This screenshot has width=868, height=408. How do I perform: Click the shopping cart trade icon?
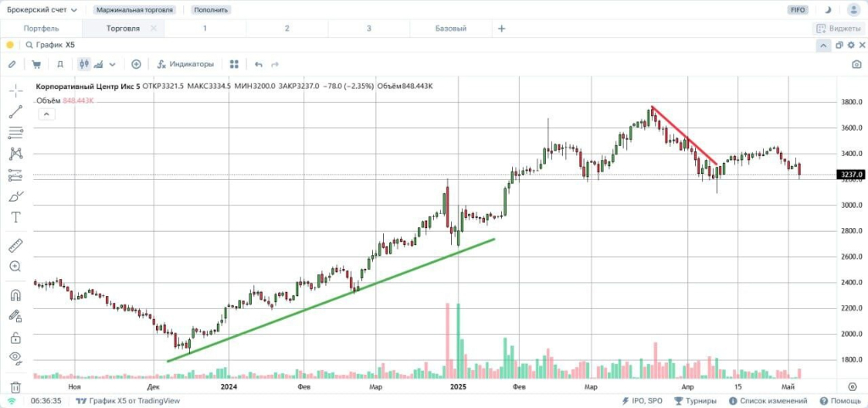click(x=36, y=64)
